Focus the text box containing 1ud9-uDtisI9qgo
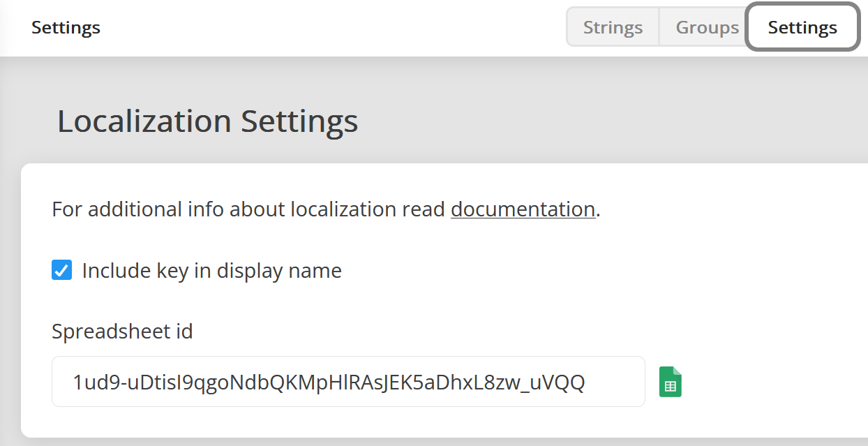This screenshot has width=868, height=446. pyautogui.click(x=348, y=382)
